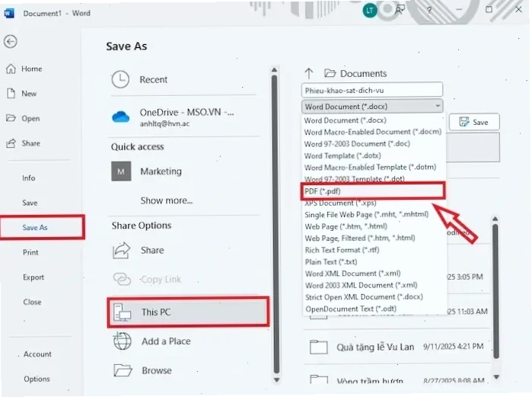The height and width of the screenshot is (397, 532).
Task: Click the help question mark icon
Action: [x=429, y=10]
